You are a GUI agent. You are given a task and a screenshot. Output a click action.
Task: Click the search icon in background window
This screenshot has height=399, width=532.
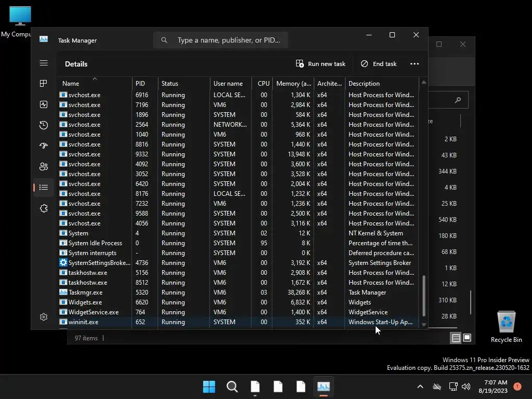click(458, 100)
